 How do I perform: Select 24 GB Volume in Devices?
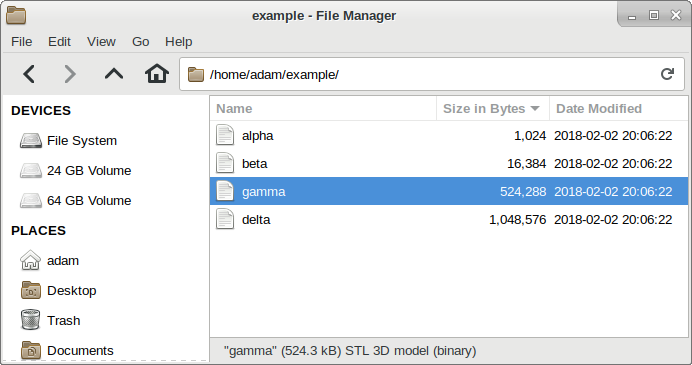click(x=89, y=171)
